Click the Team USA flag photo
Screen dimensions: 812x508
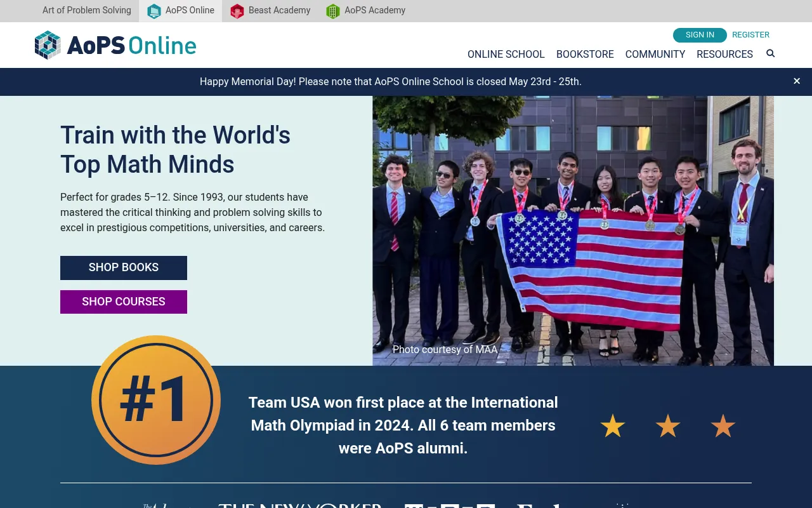coord(573,231)
